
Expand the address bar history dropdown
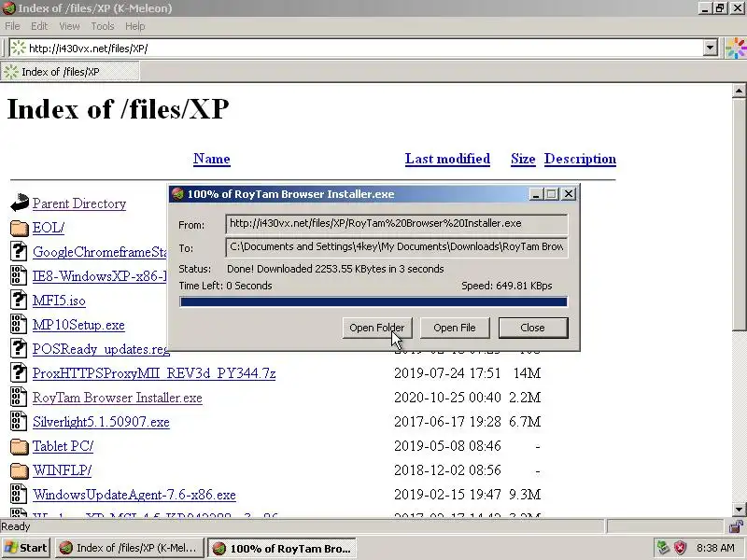coord(711,49)
